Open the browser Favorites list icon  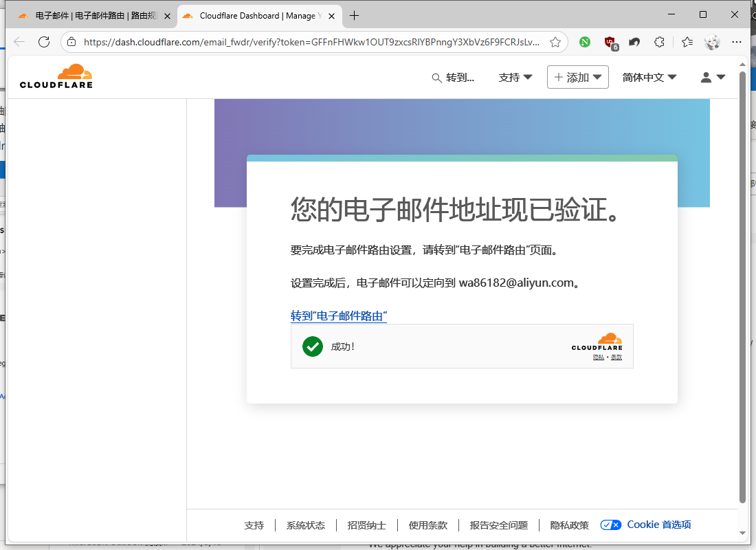pos(687,42)
